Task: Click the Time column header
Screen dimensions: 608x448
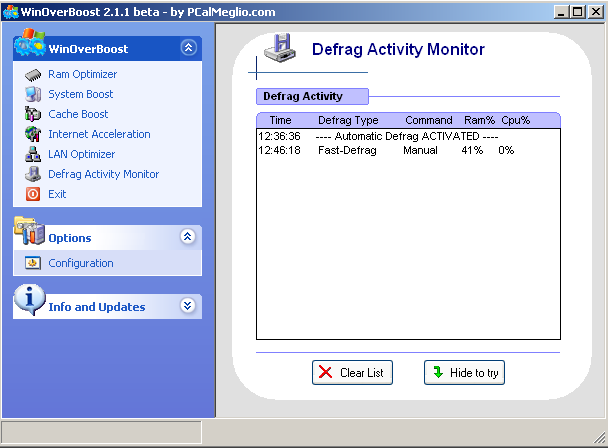Action: 280,120
